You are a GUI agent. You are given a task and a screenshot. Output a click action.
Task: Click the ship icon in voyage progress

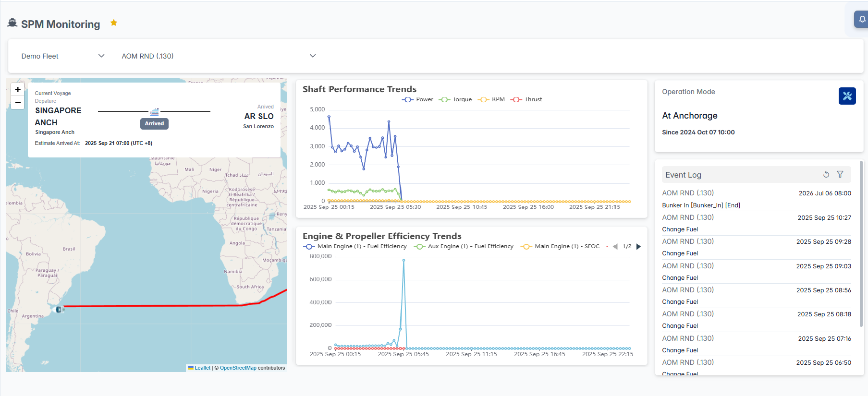[154, 112]
